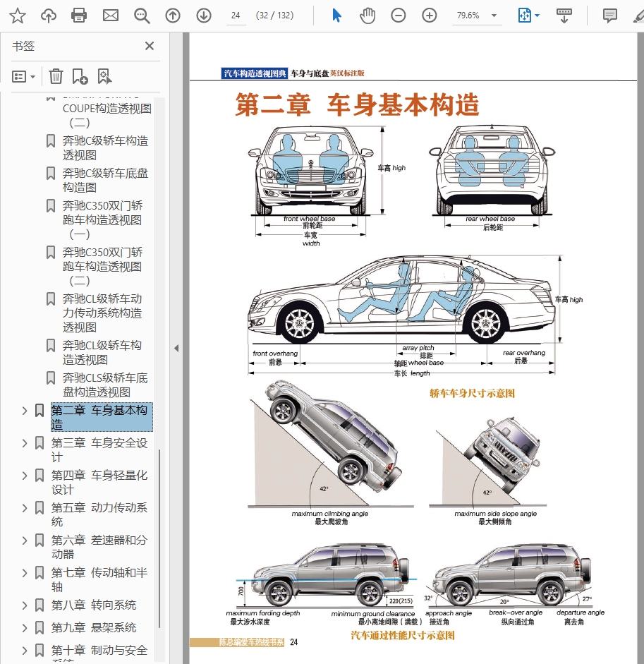Close the 书签 bookmarks panel
Viewport: 644px width, 664px height.
point(150,46)
